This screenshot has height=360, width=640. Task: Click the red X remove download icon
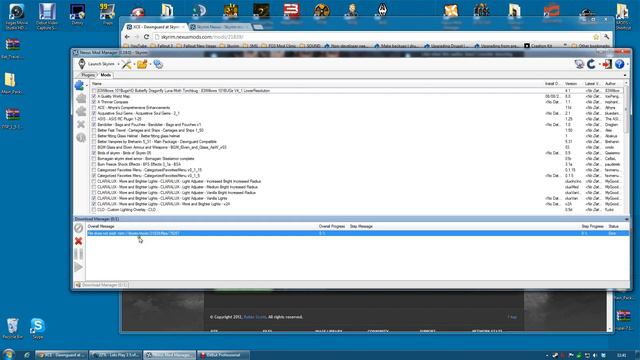78,241
